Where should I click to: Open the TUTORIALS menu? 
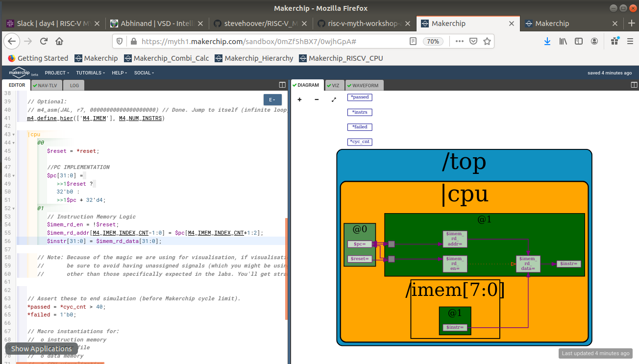91,73
